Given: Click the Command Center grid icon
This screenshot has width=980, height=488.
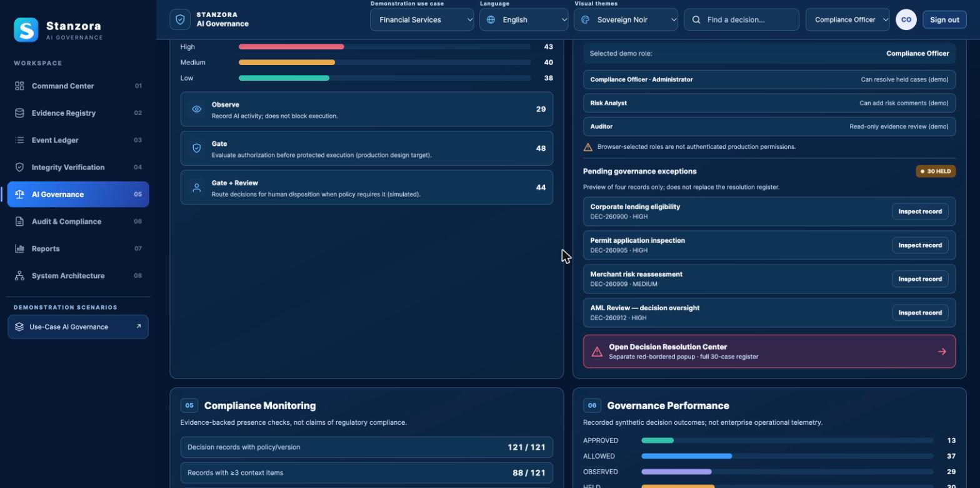Looking at the screenshot, I should coord(19,86).
